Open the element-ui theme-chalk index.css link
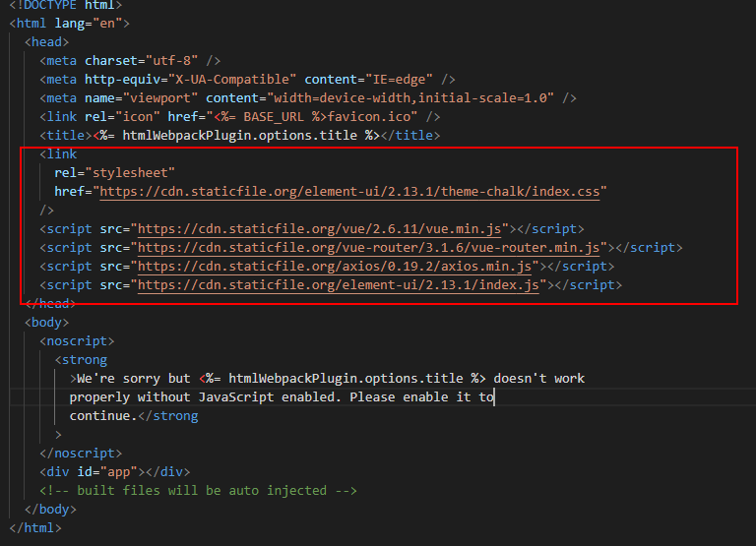The width and height of the screenshot is (756, 546). point(349,192)
